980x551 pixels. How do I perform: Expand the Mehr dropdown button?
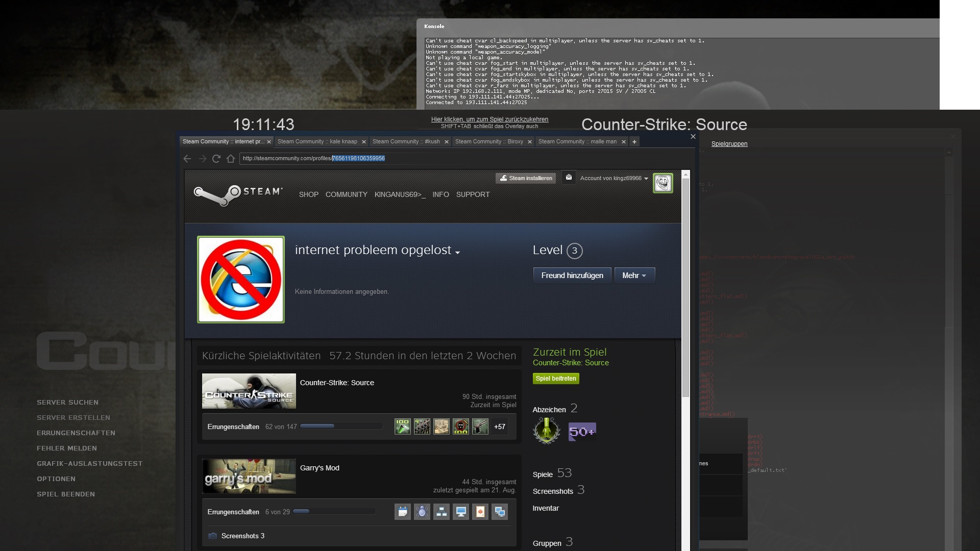click(634, 275)
